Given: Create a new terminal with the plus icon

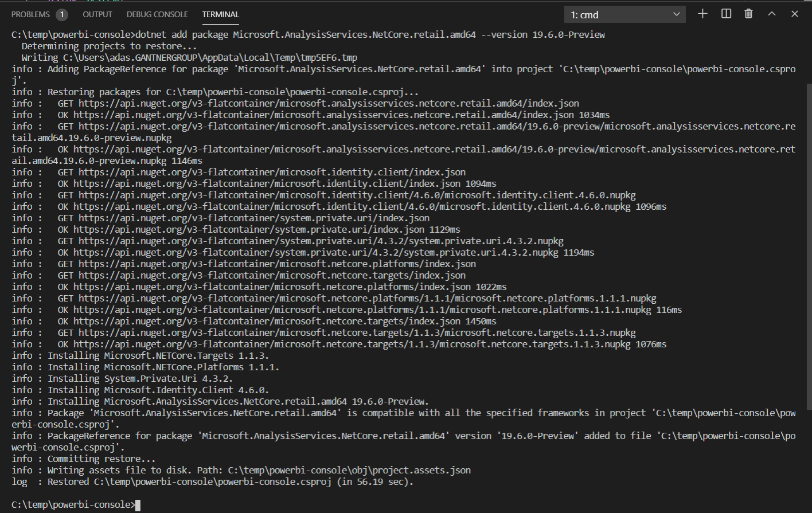Looking at the screenshot, I should pos(702,14).
